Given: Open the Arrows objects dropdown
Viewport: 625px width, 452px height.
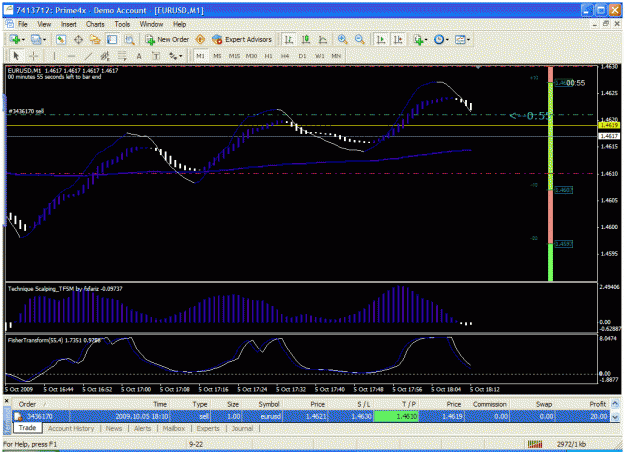Looking at the screenshot, I should coord(175,56).
